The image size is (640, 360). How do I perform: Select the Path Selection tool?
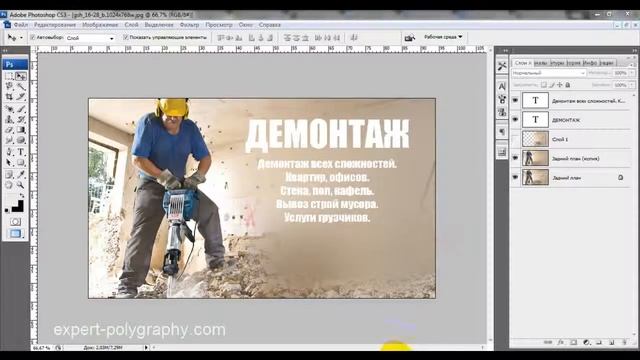pyautogui.click(x=9, y=163)
